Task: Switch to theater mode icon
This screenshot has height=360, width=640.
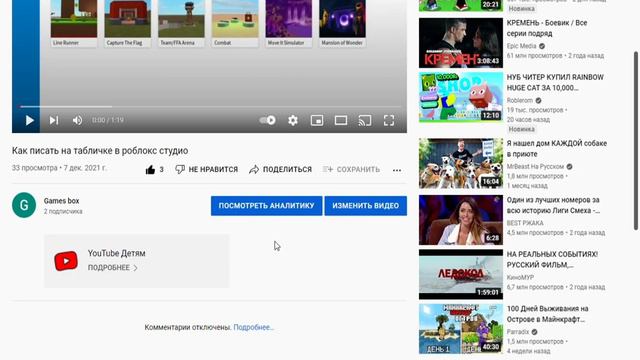Action: (x=341, y=120)
